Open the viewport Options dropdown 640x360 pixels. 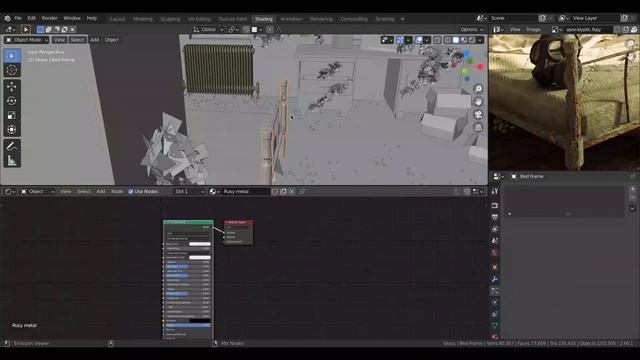[471, 29]
